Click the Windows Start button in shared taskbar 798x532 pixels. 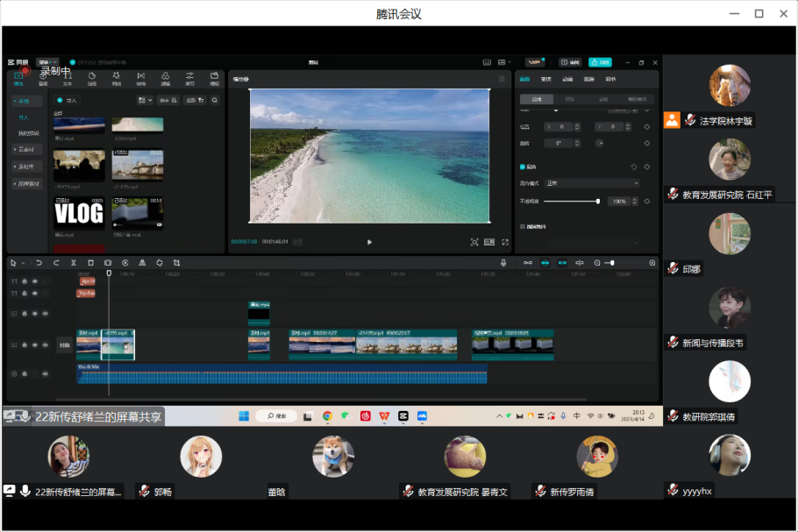click(x=244, y=416)
